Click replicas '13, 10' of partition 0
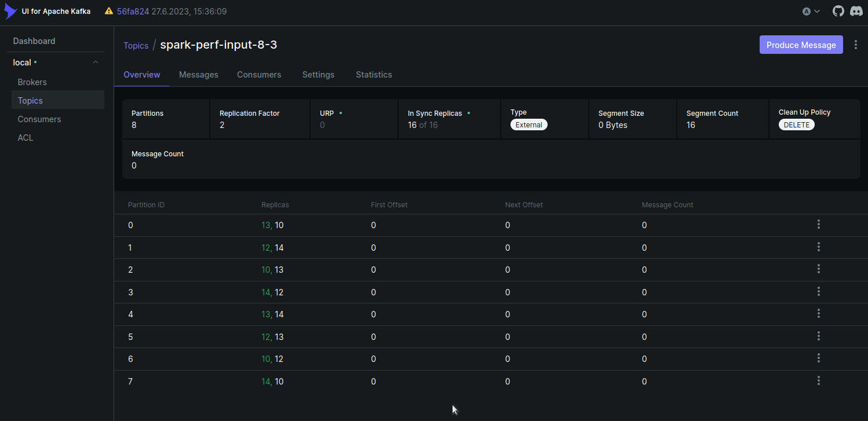Image resolution: width=868 pixels, height=421 pixels. point(272,225)
